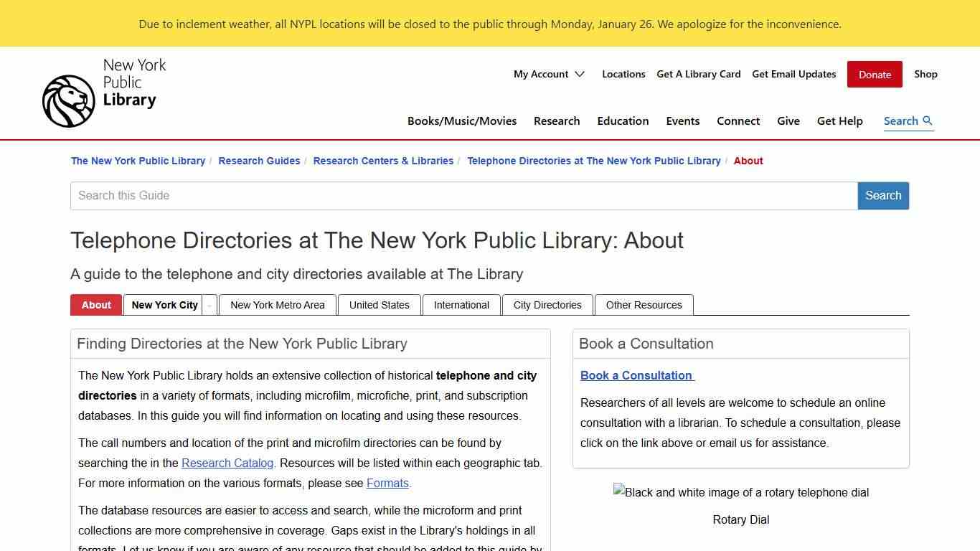
Task: Expand the My Account dropdown
Action: coord(549,74)
